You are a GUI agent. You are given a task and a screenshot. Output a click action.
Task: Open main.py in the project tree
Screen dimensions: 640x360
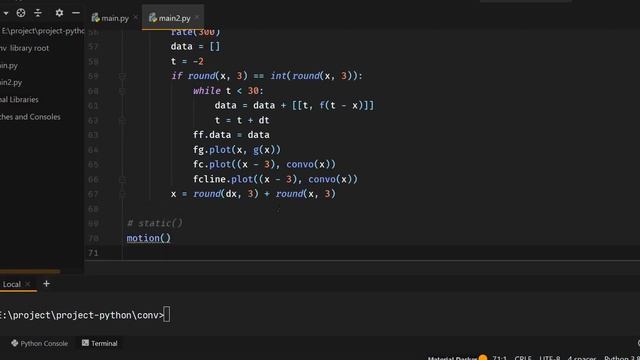[x=9, y=65]
